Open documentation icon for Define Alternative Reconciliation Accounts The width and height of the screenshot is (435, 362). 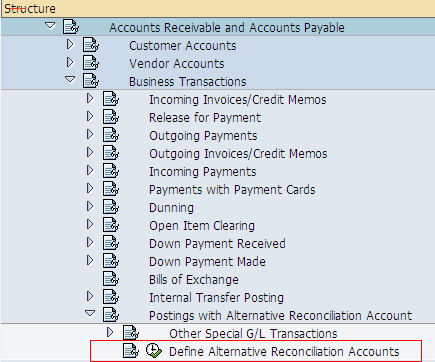pyautogui.click(x=131, y=351)
